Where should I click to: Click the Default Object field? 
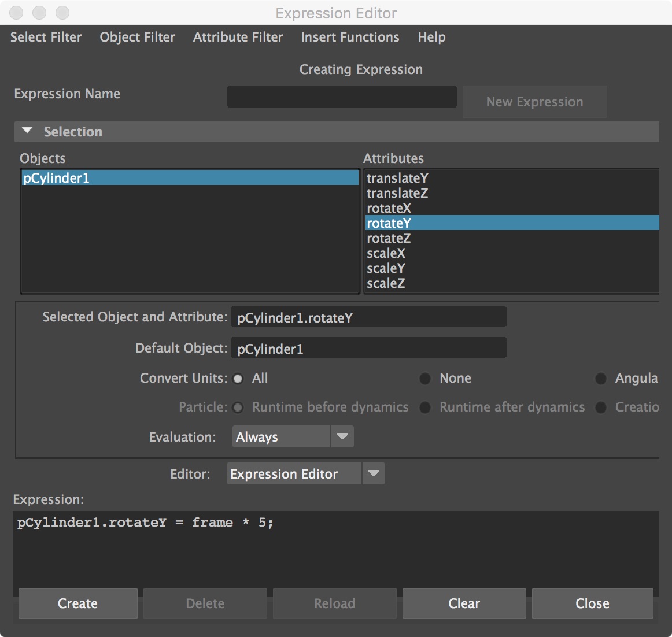tap(368, 349)
